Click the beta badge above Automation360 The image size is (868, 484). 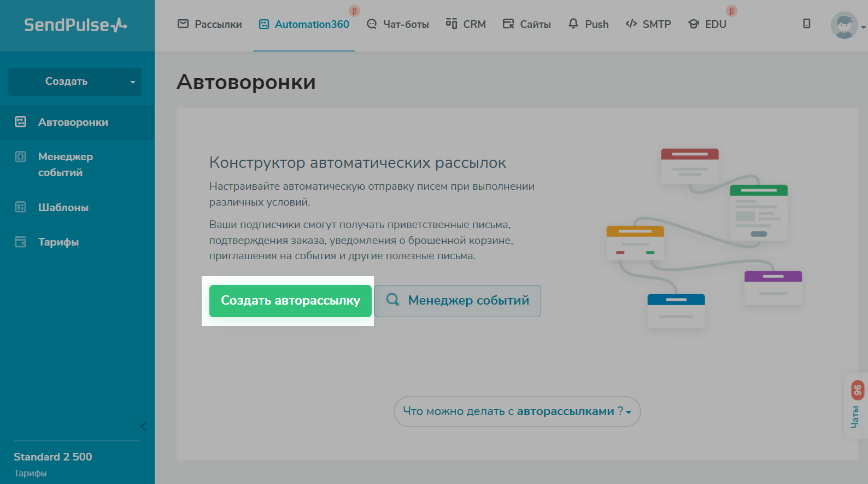354,11
